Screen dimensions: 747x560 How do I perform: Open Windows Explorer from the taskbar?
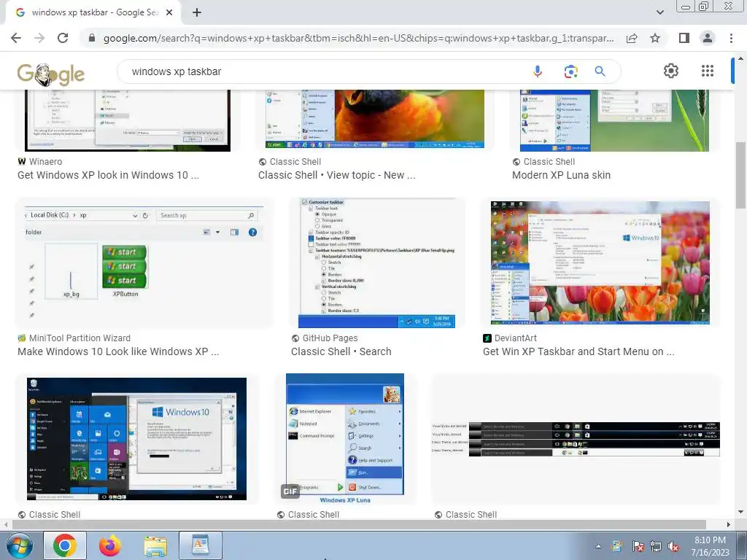pos(155,546)
